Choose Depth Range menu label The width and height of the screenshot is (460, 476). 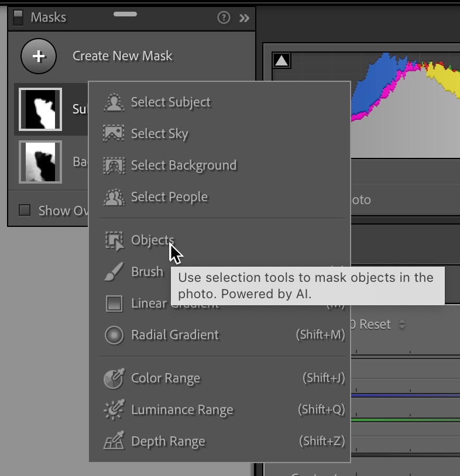[169, 441]
